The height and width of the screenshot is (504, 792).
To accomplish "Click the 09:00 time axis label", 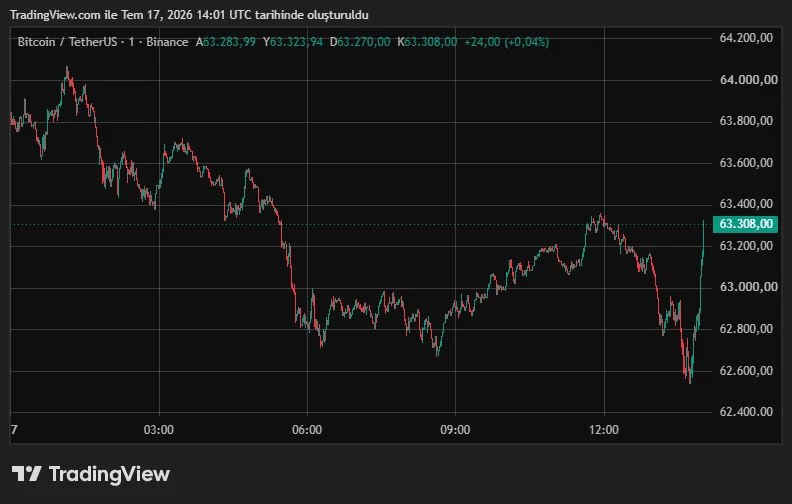I will 455,430.
